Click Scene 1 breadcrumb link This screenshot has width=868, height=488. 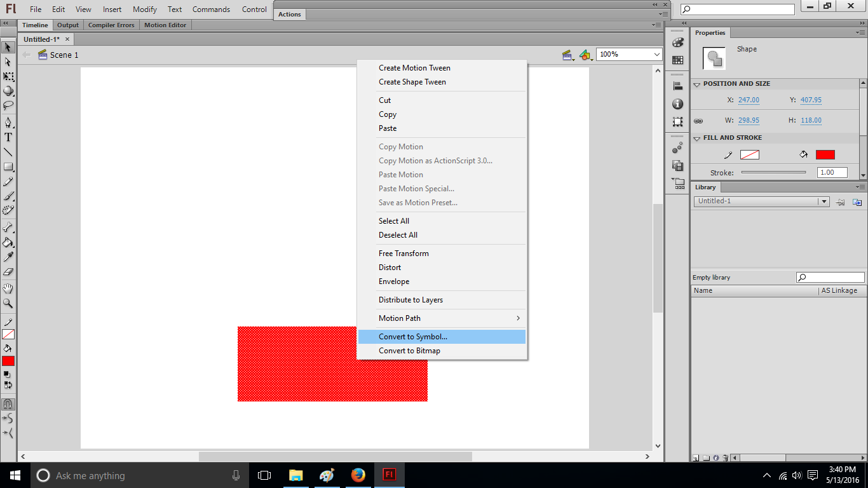64,55
